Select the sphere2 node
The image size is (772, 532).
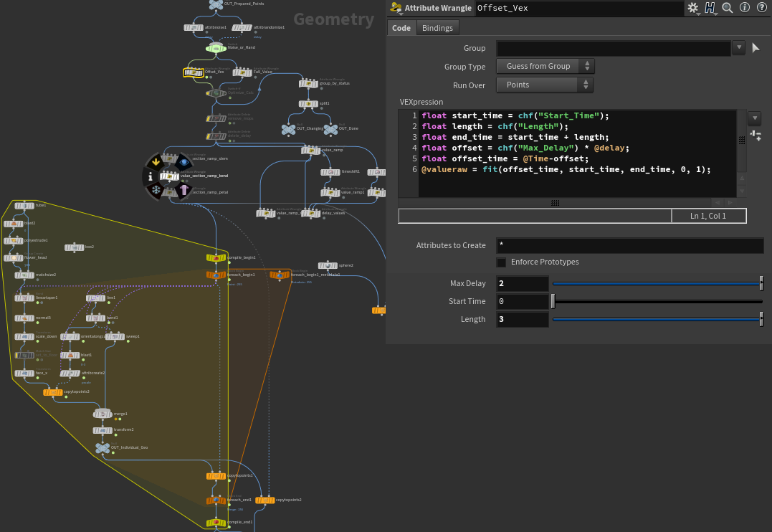click(x=328, y=265)
